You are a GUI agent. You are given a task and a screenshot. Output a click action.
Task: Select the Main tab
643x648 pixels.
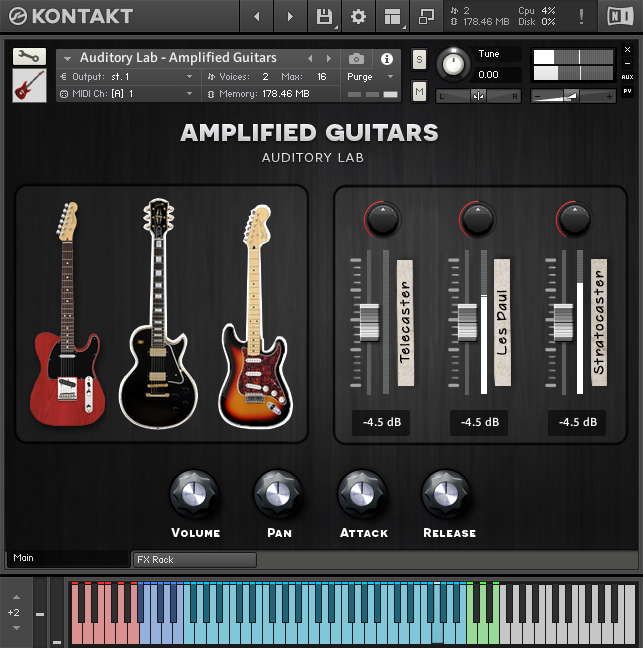coord(67,558)
